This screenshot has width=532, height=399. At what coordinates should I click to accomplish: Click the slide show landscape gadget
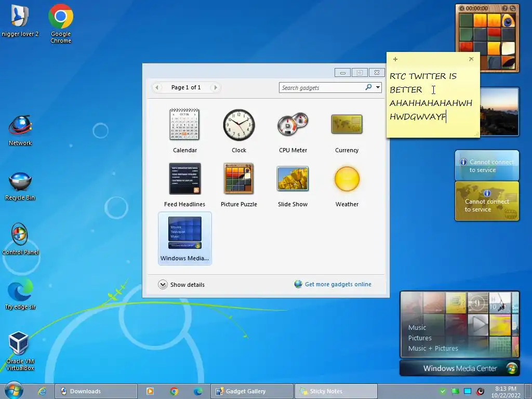[x=499, y=111]
